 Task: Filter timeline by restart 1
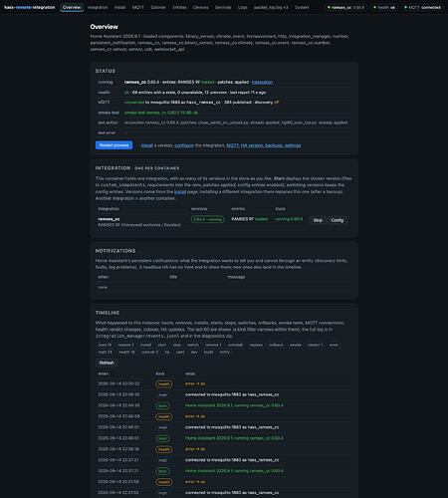tap(316, 345)
